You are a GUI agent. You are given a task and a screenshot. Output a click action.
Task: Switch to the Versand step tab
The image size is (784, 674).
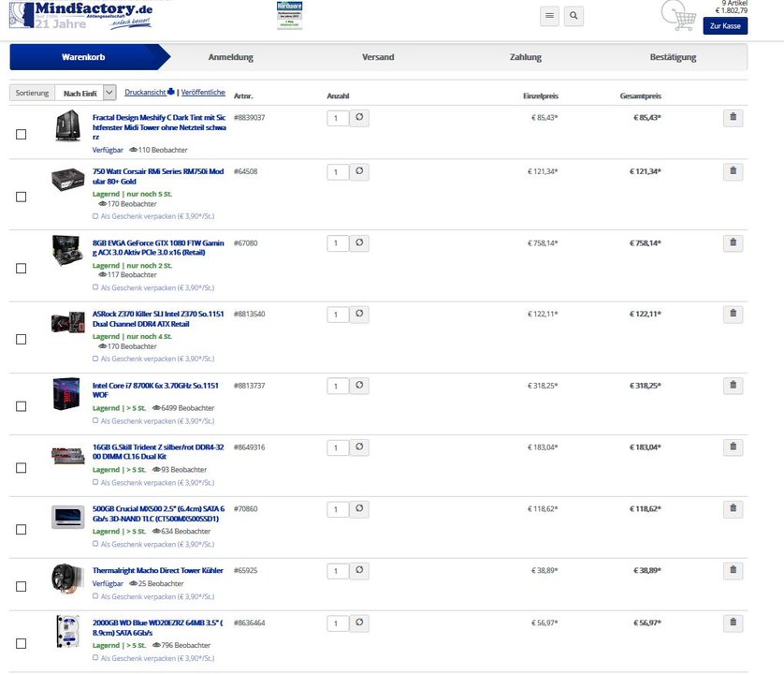(x=378, y=57)
